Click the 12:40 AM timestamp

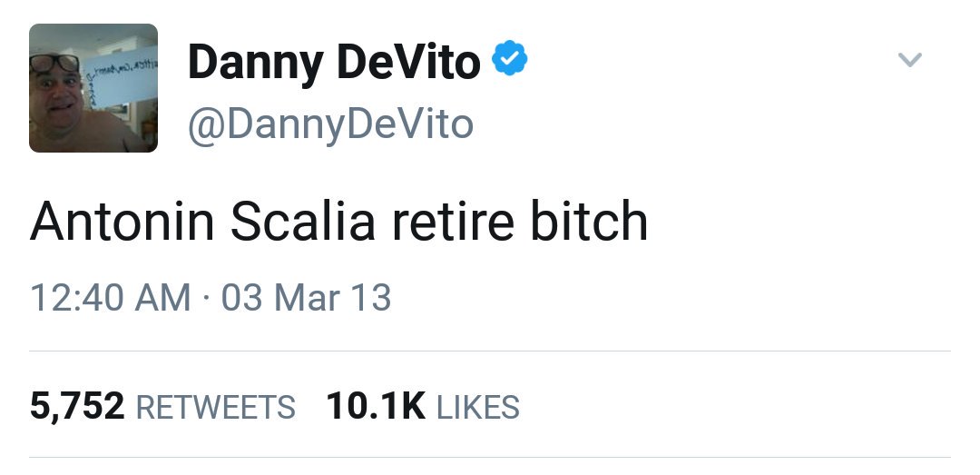tap(110, 298)
